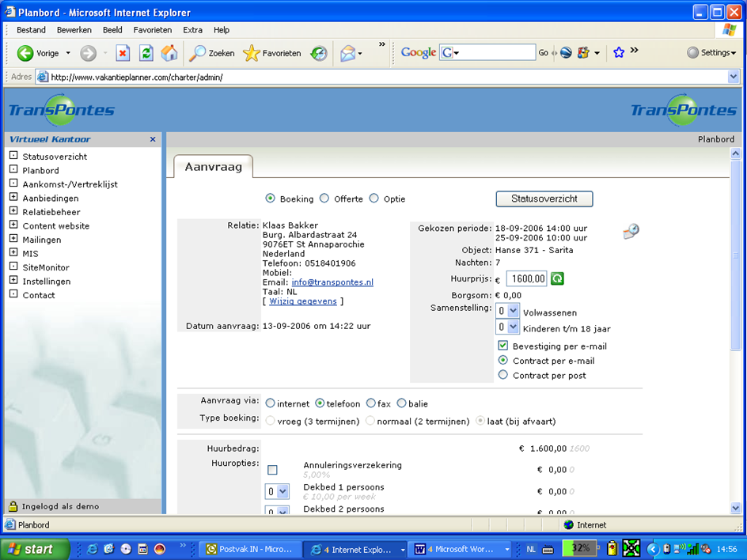Viewport: 747px width, 560px height.
Task: Click the IE Stop toolbar icon
Action: pyautogui.click(x=123, y=53)
